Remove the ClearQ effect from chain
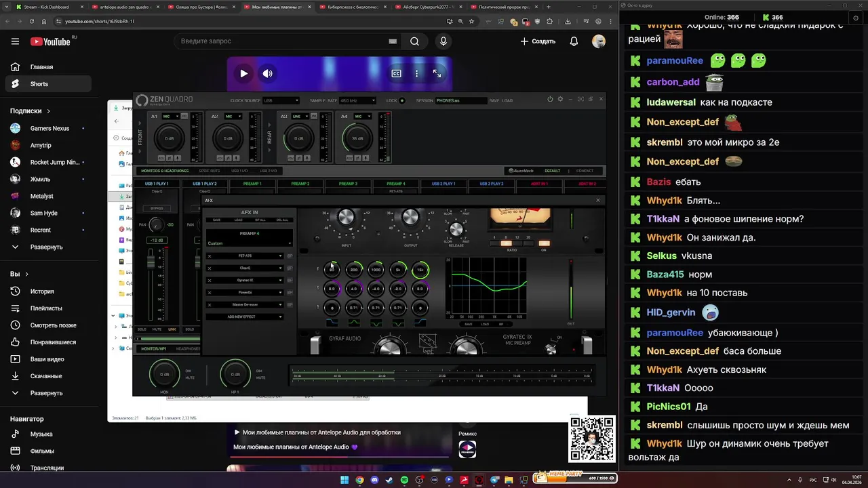The width and height of the screenshot is (868, 488). click(210, 268)
